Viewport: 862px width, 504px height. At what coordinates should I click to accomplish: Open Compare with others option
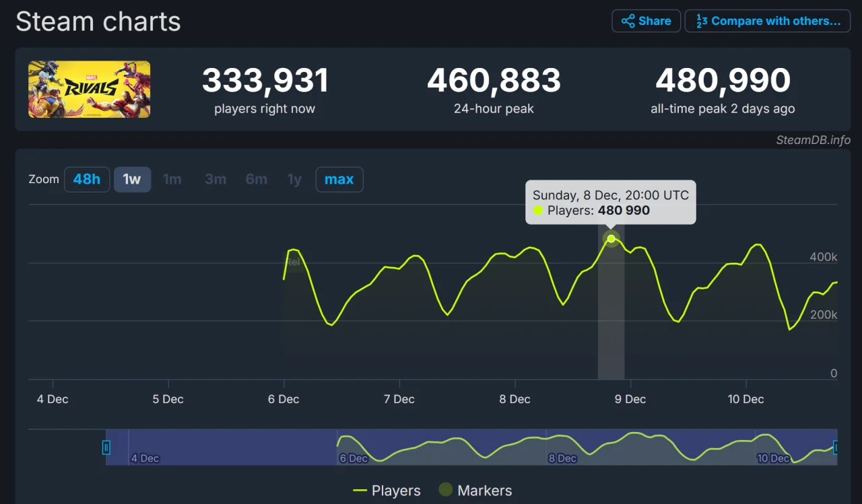768,21
